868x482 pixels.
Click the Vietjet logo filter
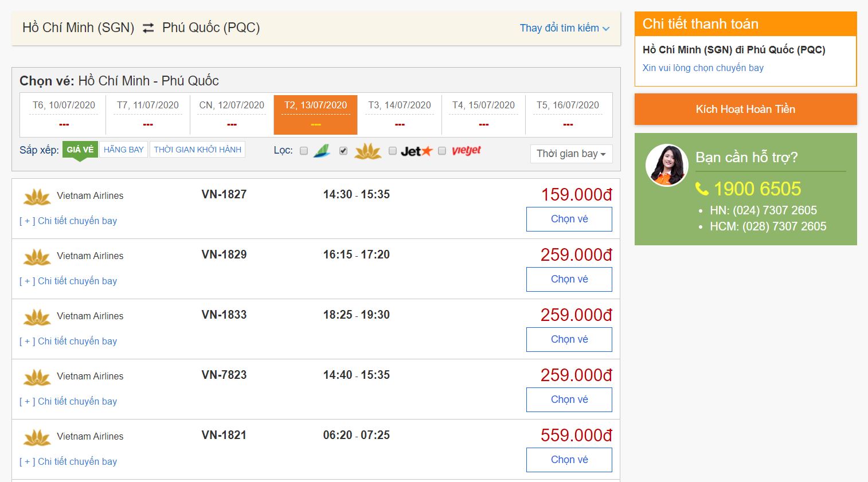point(466,151)
